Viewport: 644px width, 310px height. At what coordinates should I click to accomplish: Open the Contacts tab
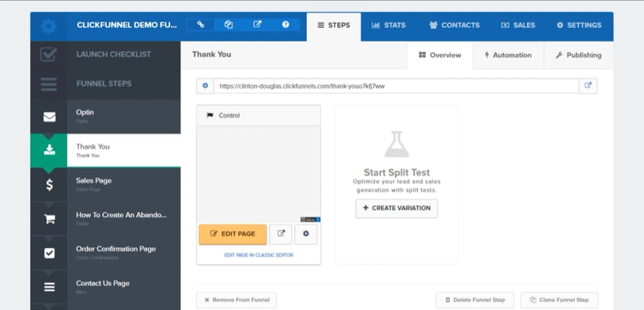tap(454, 26)
